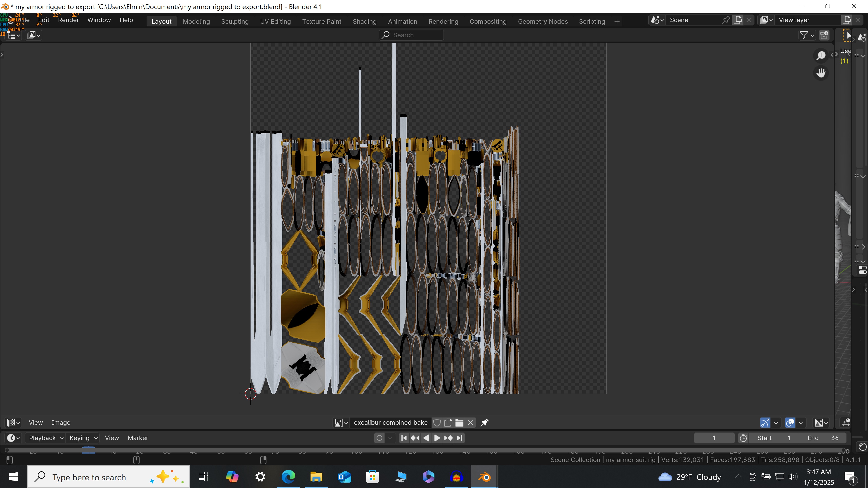Switch to the UV Editing workspace tab

(275, 21)
